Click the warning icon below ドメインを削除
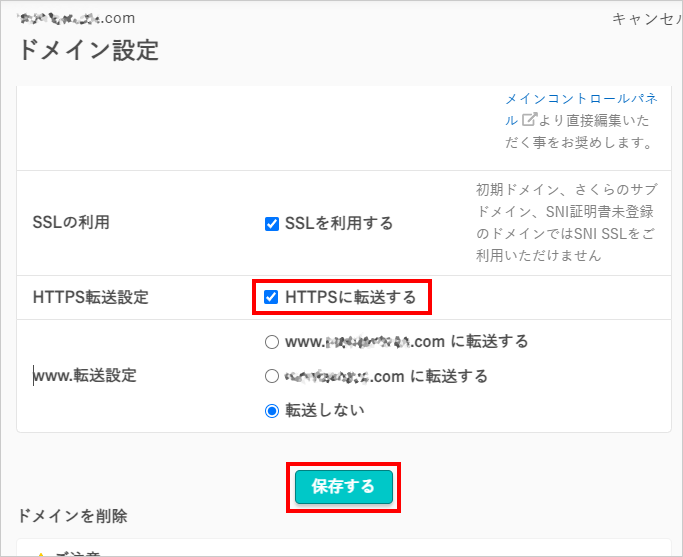 point(41,554)
